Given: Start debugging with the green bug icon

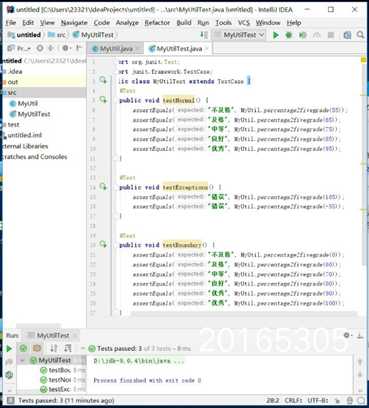Looking at the screenshot, I should [x=289, y=35].
